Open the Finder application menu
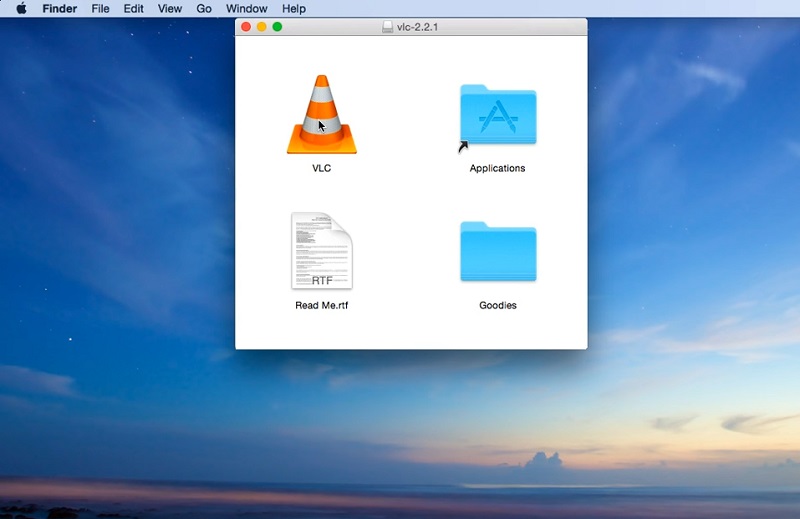This screenshot has height=519, width=800. coord(59,8)
